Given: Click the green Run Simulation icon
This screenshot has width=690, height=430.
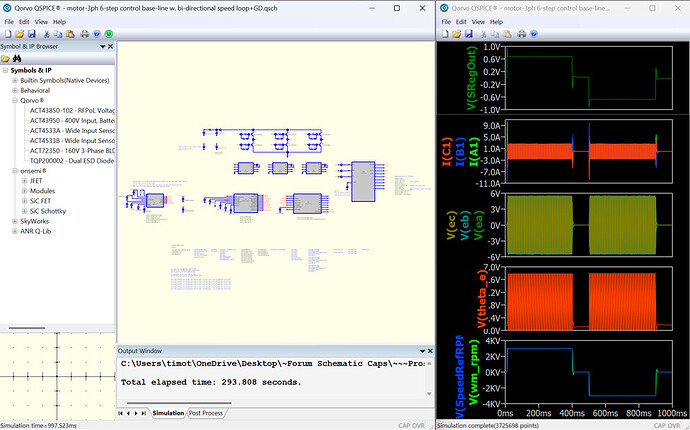Looking at the screenshot, I should coord(109,34).
